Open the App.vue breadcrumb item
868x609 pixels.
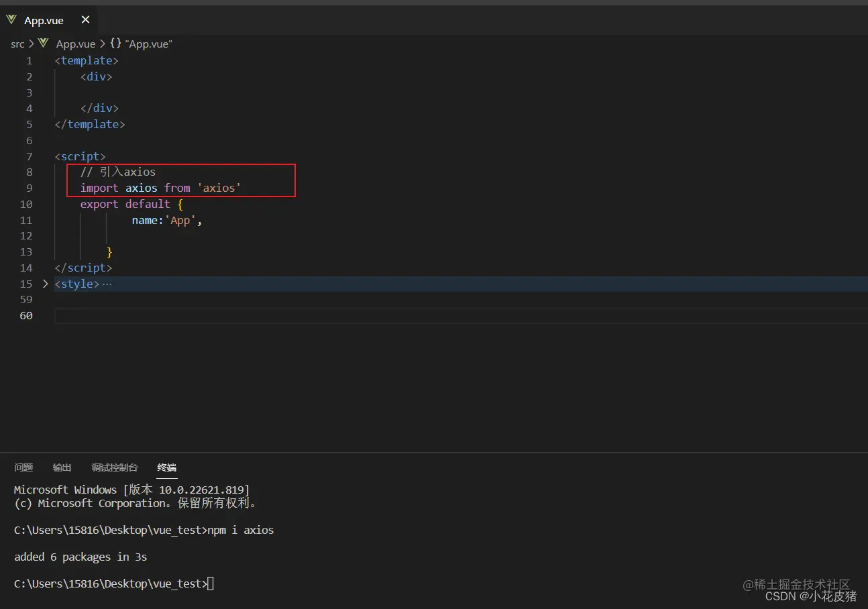click(76, 44)
